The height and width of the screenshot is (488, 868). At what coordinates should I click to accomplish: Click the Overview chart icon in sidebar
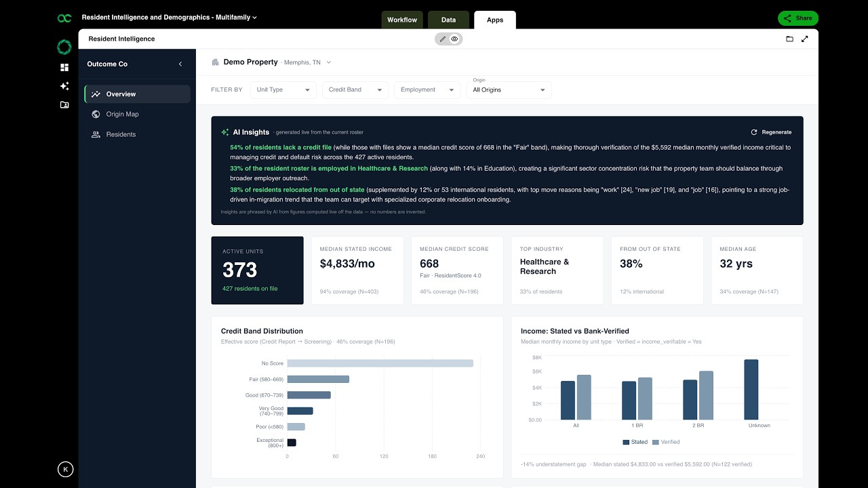point(96,94)
